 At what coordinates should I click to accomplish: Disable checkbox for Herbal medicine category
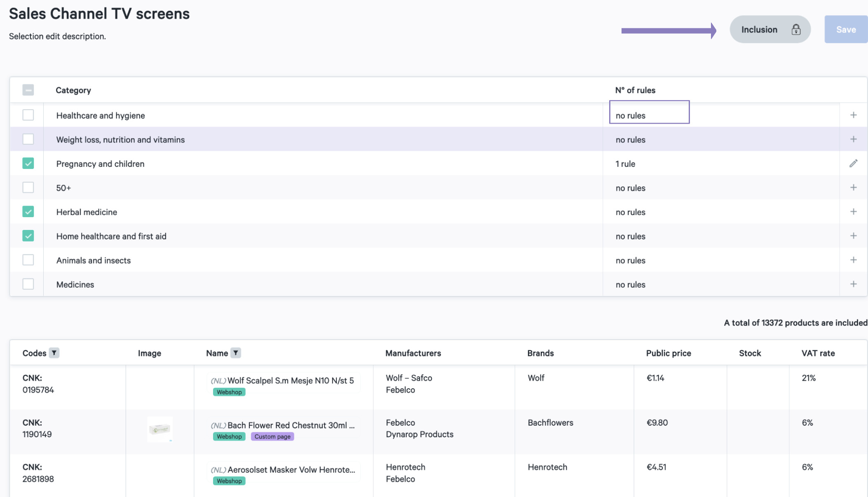click(28, 211)
